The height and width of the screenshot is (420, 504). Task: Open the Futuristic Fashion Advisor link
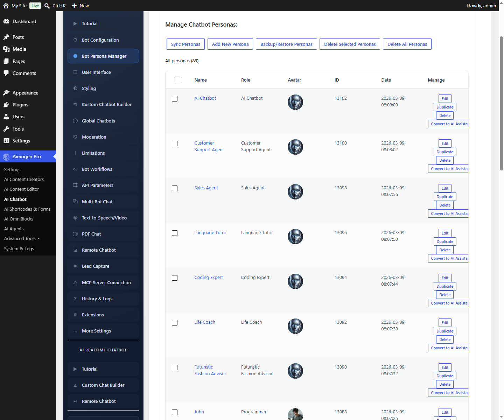tap(210, 370)
